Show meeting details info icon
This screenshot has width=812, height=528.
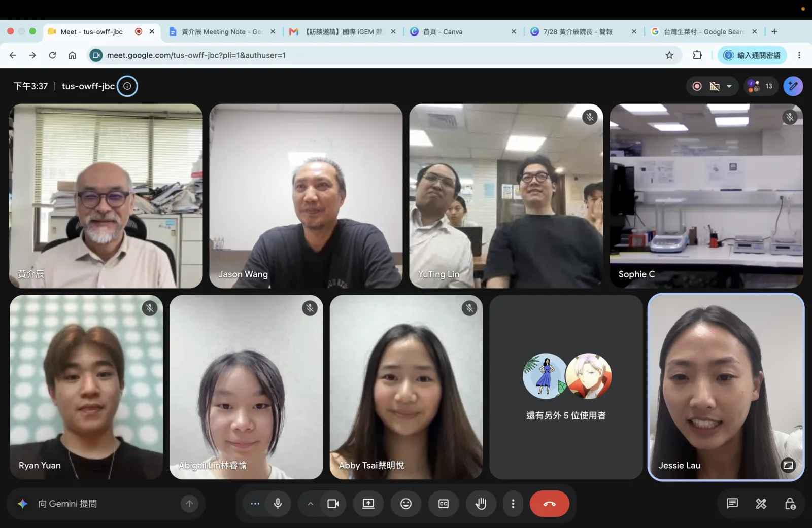point(127,86)
